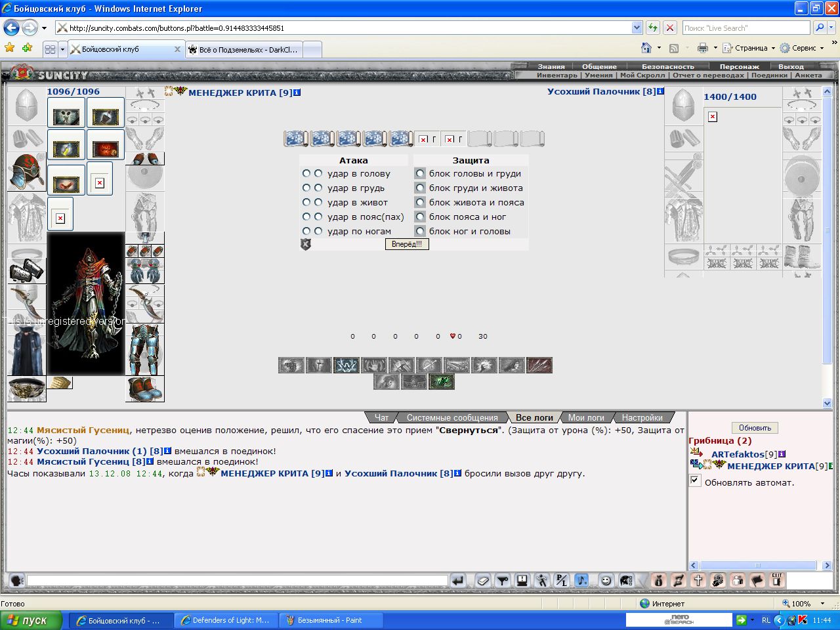This screenshot has height=630, width=840.
Task: Switch to the Системные сообщения tab
Action: coord(452,417)
